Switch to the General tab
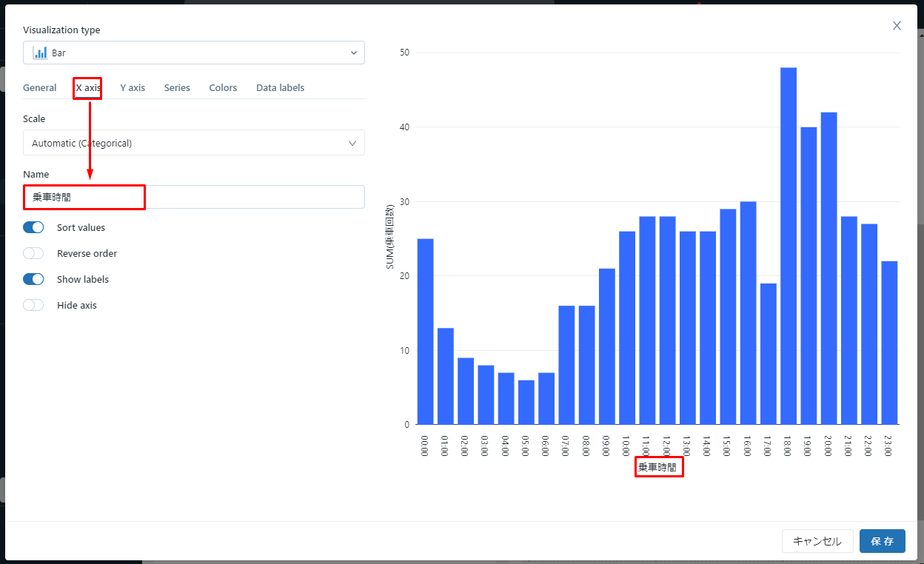The width and height of the screenshot is (924, 564). coord(40,88)
